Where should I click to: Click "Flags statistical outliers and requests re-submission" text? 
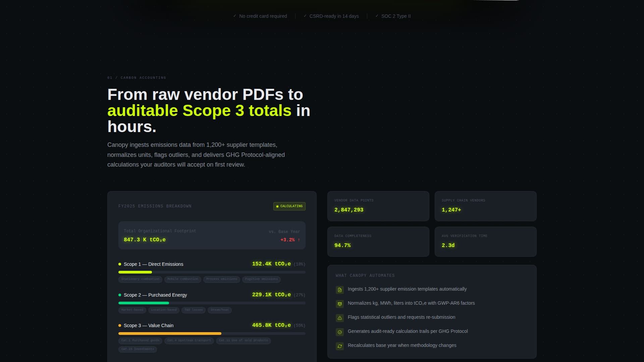click(x=401, y=317)
